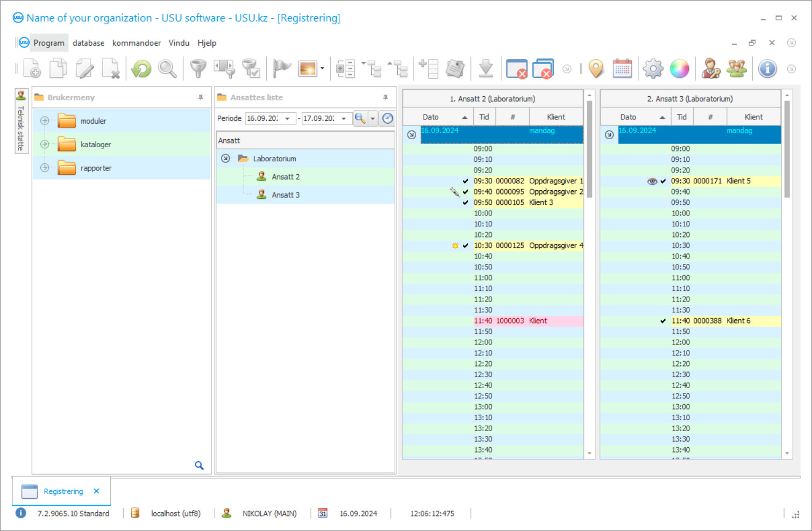
Task: Click the download arrow toolbar icon
Action: point(486,69)
